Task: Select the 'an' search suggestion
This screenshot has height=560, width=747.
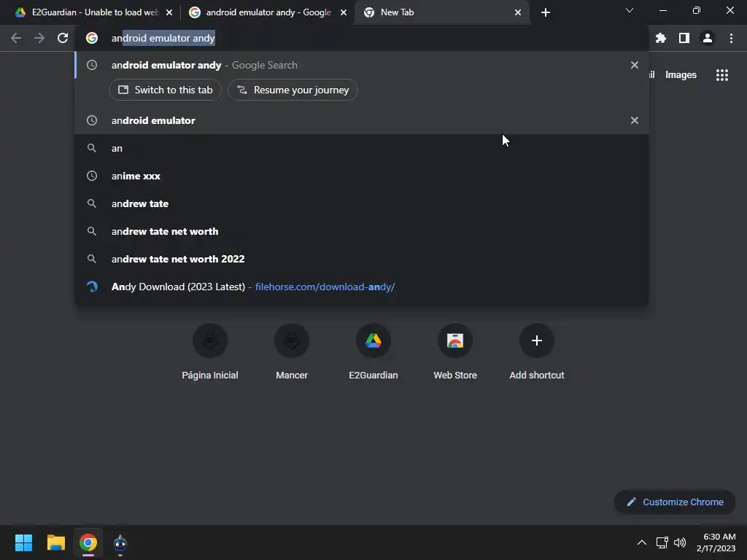Action: pos(362,148)
